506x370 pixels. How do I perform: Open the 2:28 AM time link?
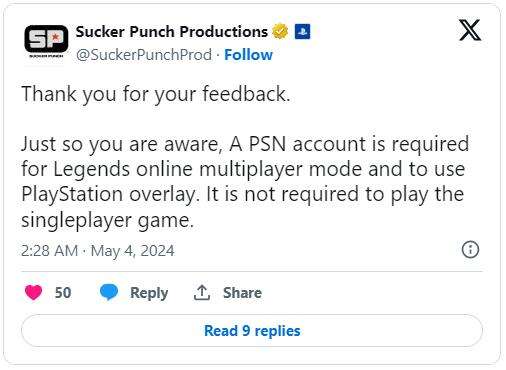click(x=49, y=251)
